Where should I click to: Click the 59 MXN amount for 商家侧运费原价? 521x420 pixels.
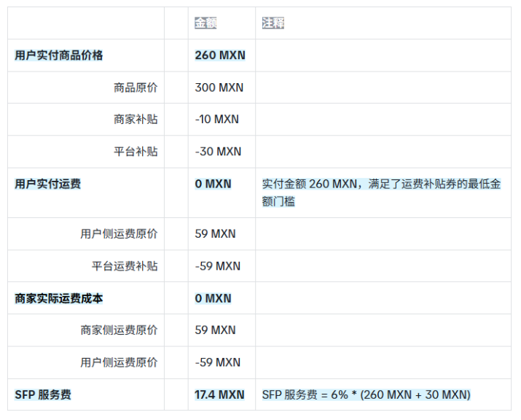click(215, 330)
